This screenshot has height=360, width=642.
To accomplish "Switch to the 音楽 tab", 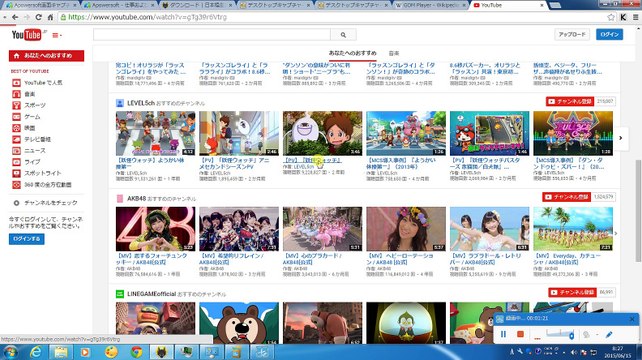I will (393, 53).
